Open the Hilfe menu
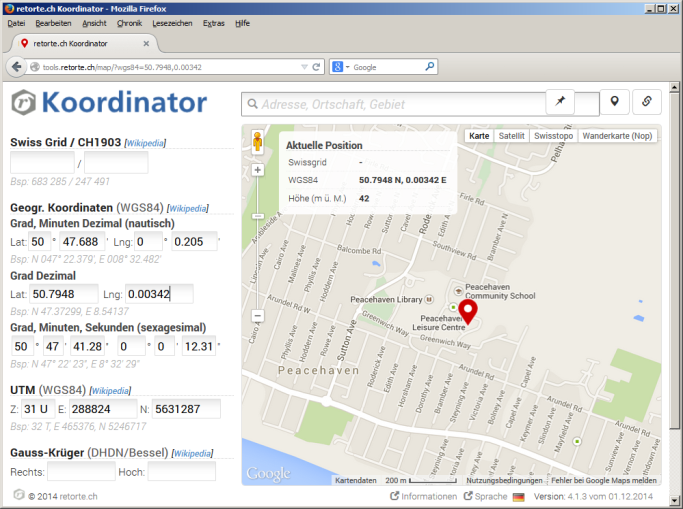This screenshot has height=509, width=683. [x=242, y=24]
